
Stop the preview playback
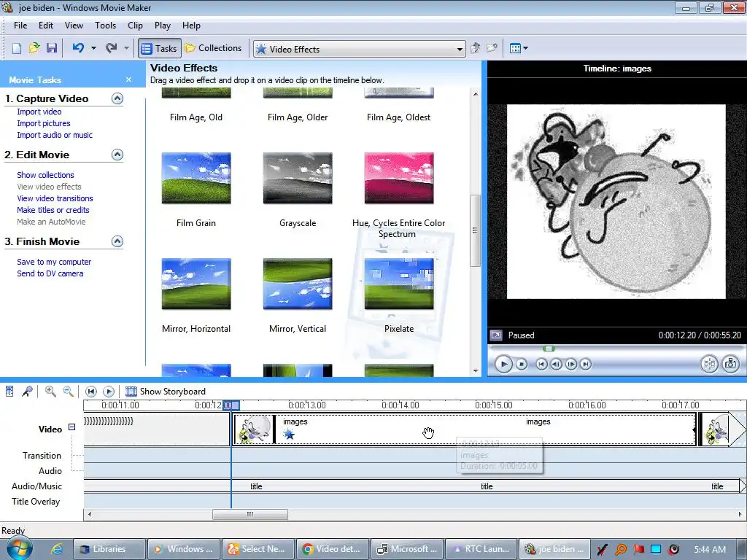[x=522, y=365]
